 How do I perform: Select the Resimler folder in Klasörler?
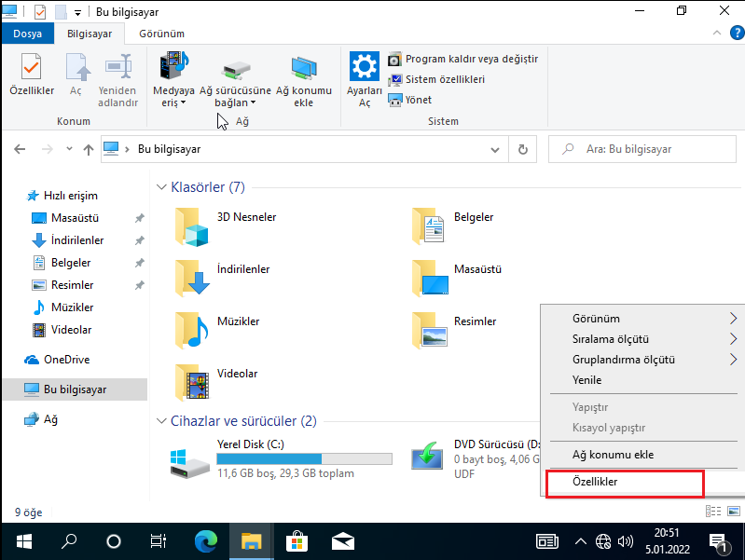pos(454,331)
